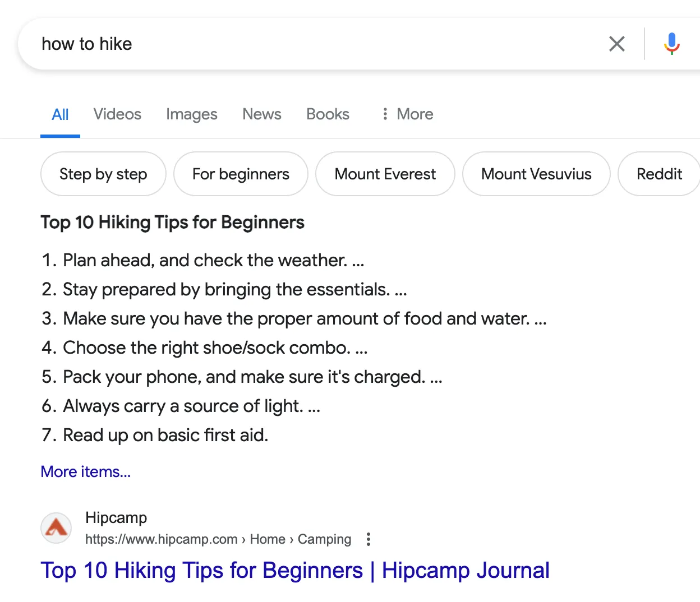Viewport: 700px width, 602px height.
Task: Clear the search box with the X icon
Action: point(616,44)
